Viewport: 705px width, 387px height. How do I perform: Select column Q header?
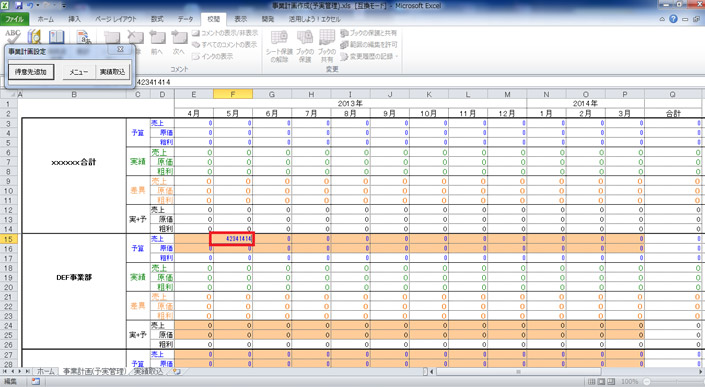pyautogui.click(x=673, y=94)
